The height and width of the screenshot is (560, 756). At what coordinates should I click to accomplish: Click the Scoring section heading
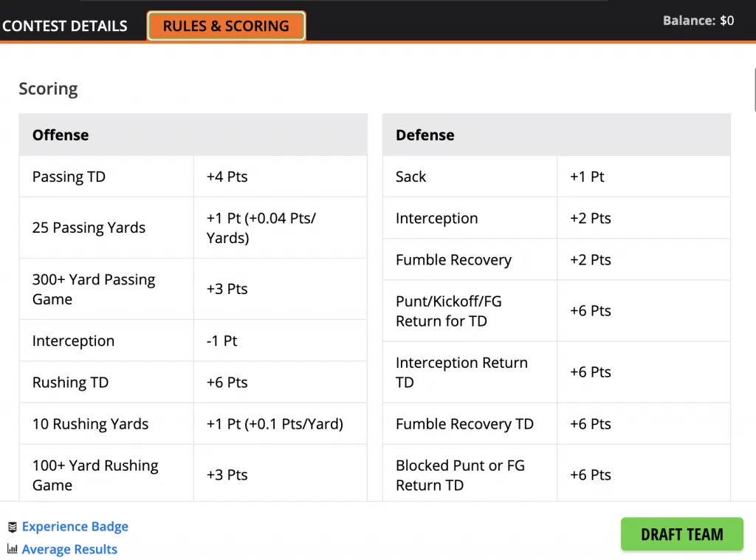tap(48, 89)
